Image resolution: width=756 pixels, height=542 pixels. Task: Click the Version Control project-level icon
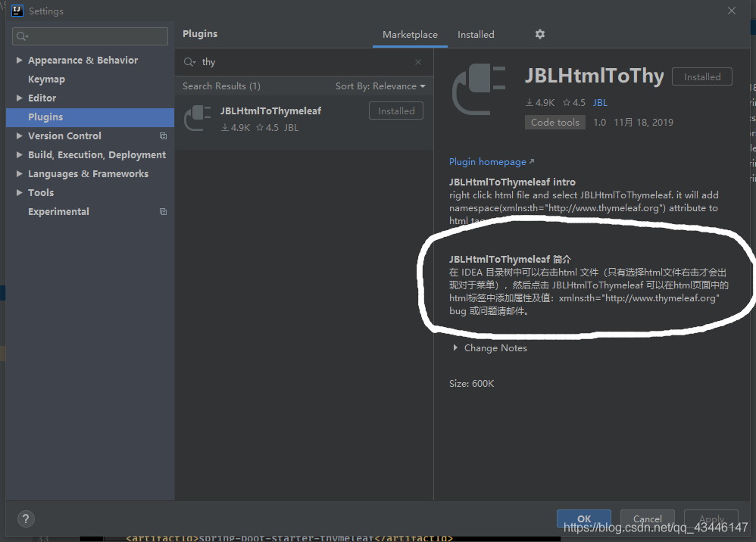tap(164, 135)
